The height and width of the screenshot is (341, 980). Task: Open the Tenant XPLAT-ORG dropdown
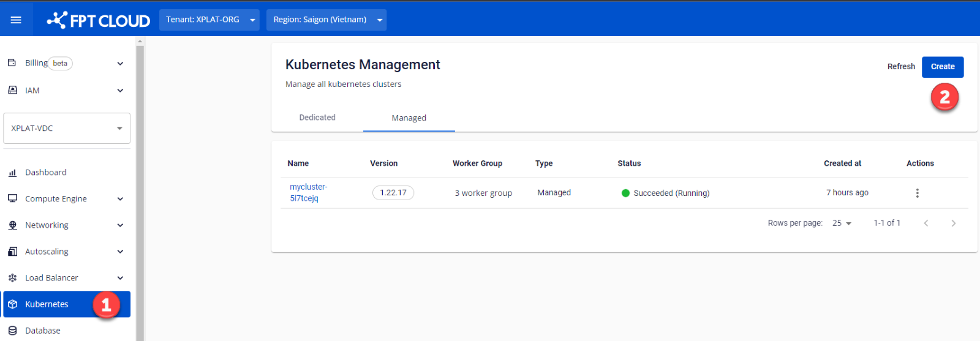click(x=209, y=20)
